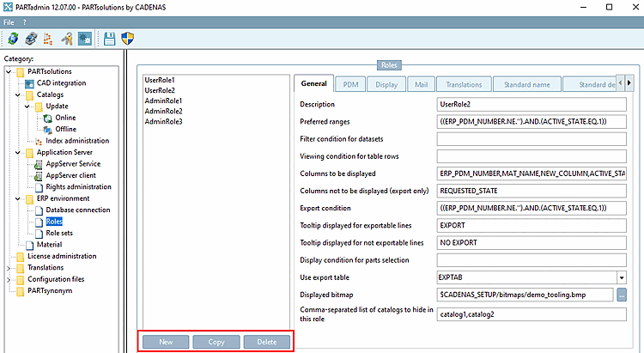644x353 pixels.
Task: Click the Display condition for parts selection field
Action: (x=532, y=259)
